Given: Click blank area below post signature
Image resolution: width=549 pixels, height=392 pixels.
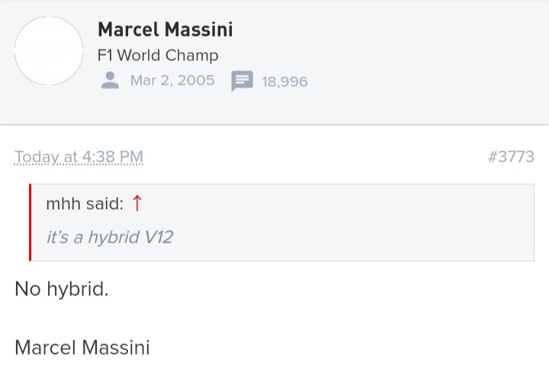Looking at the screenshot, I should pyautogui.click(x=274, y=377).
